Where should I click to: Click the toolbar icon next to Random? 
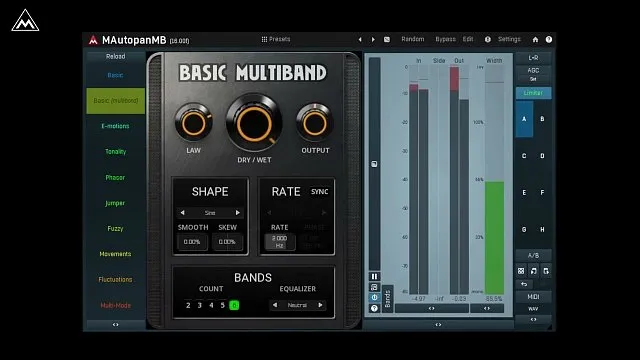click(x=387, y=40)
